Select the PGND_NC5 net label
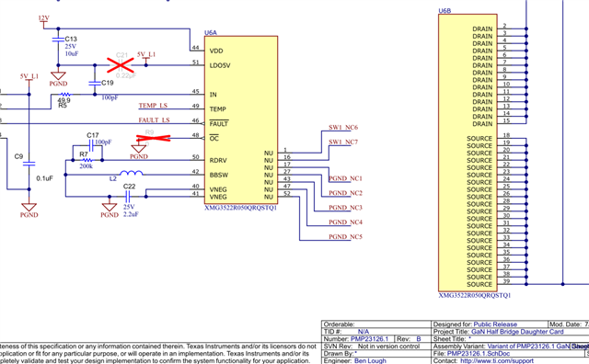The image size is (589, 364). (346, 237)
